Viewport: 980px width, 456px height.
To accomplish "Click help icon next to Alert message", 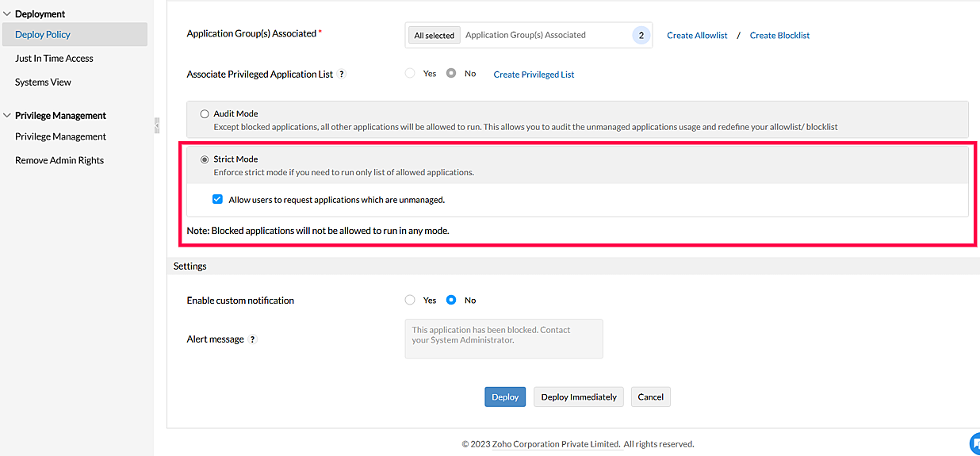I will tap(253, 339).
